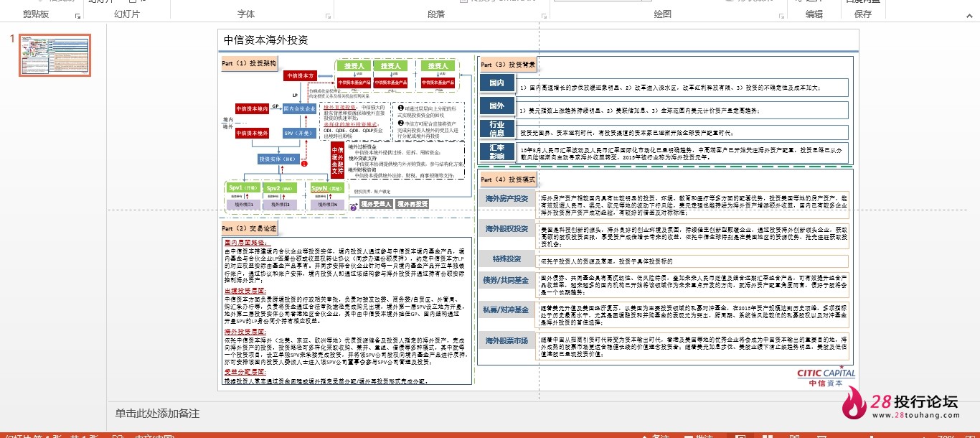Select the '债券/共同基金' category box
The height and width of the screenshot is (438, 980).
[507, 280]
